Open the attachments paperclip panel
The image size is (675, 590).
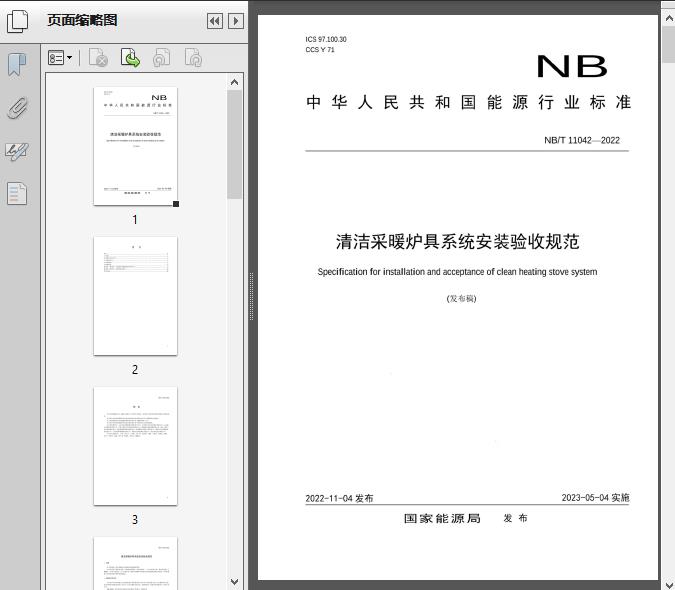click(17, 108)
